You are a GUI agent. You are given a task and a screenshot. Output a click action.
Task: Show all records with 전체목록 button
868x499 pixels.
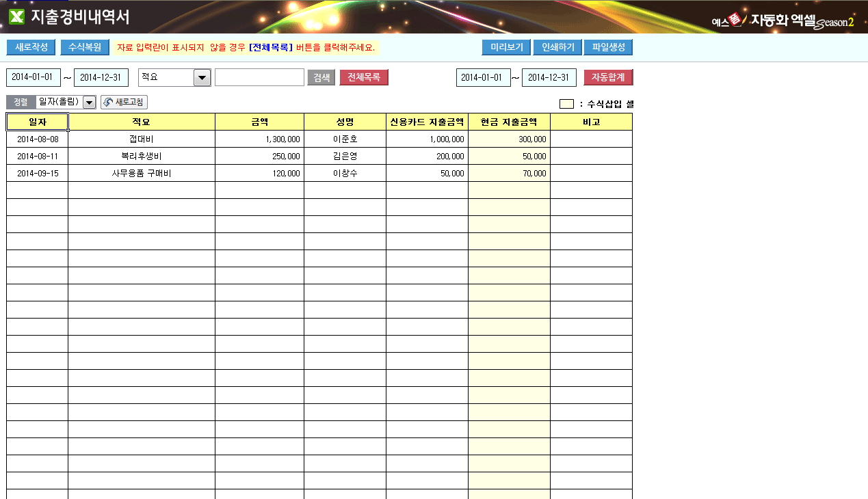point(364,77)
